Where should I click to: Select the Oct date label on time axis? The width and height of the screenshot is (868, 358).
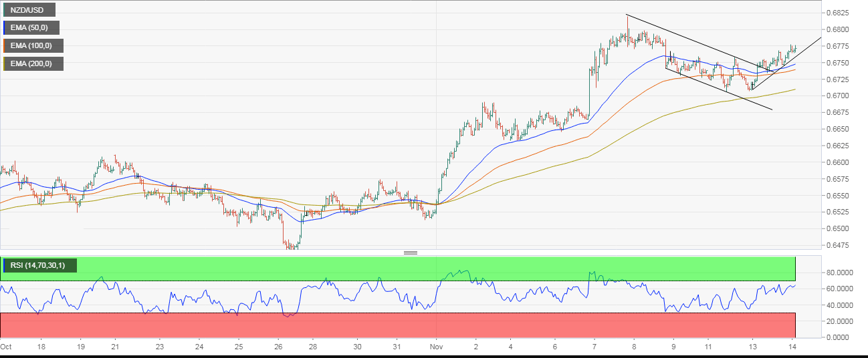point(7,347)
